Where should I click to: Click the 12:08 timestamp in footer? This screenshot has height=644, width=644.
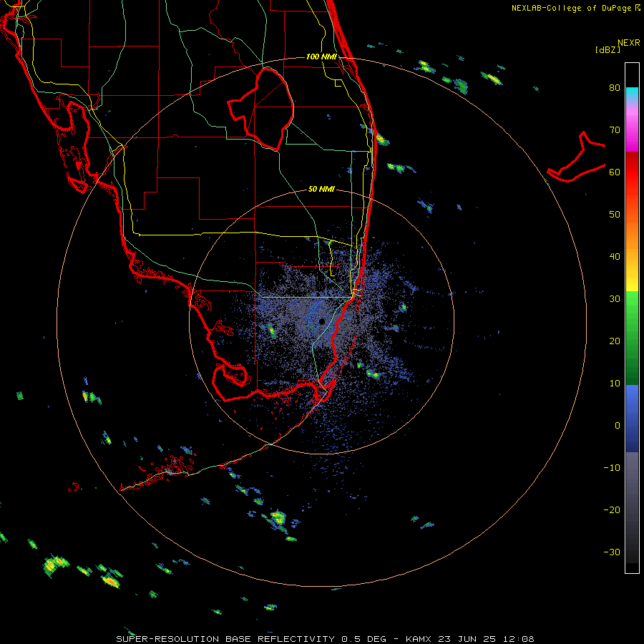click(517, 639)
